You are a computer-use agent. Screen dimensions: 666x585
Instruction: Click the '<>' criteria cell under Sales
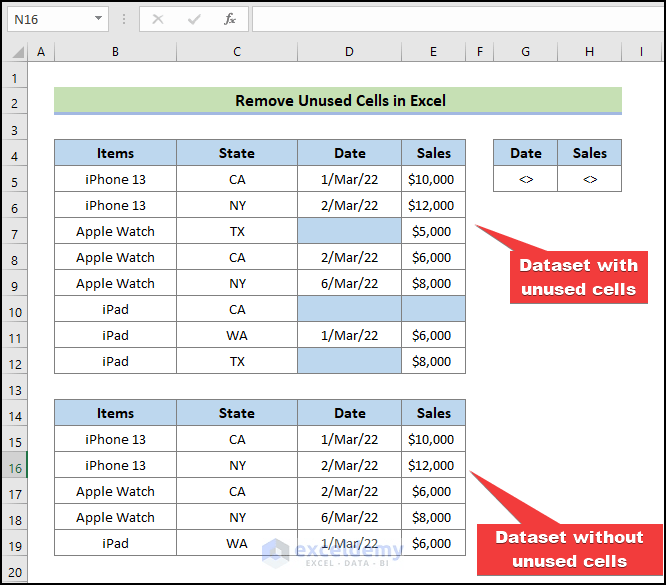coord(590,179)
